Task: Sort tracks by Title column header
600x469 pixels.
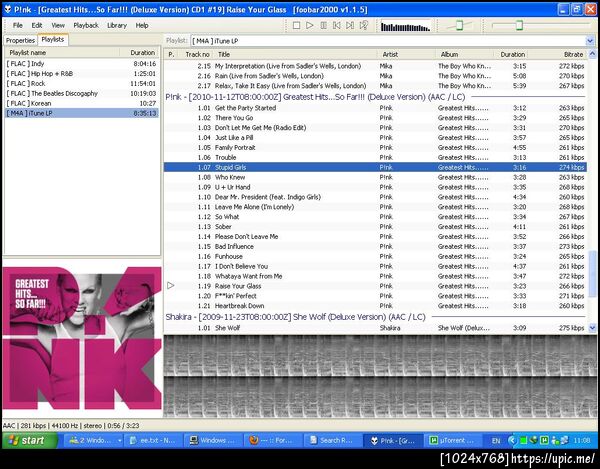Action: 295,54
